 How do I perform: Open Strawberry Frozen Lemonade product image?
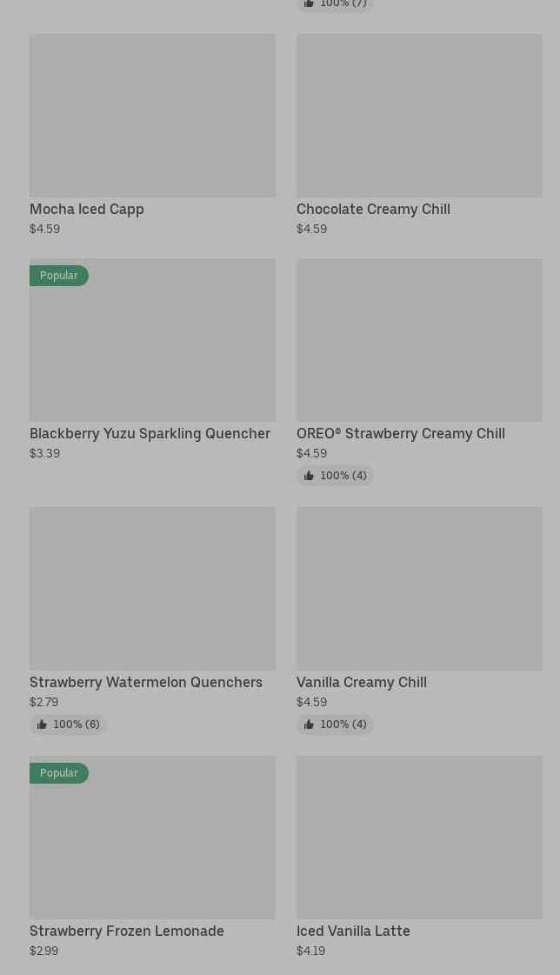point(152,845)
